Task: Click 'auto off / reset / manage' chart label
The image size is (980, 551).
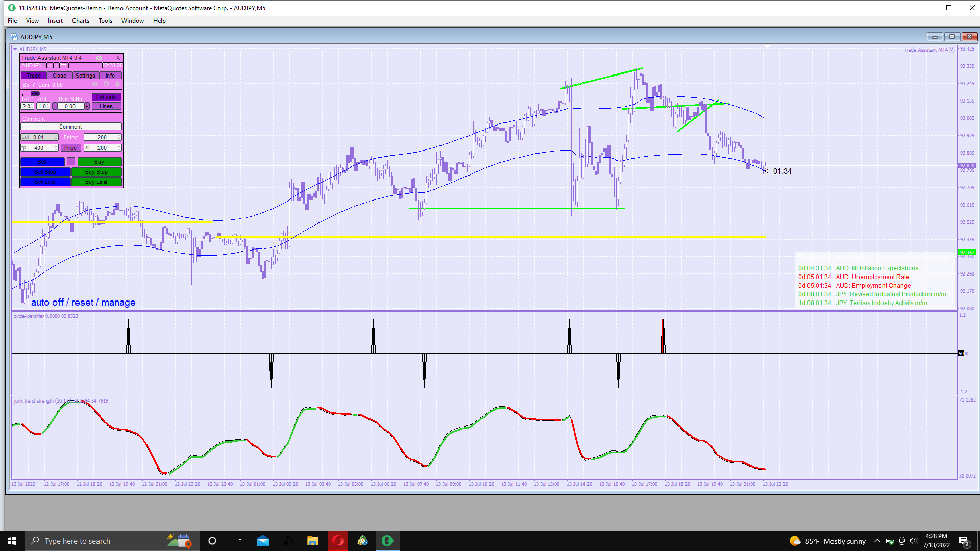Action: (x=83, y=303)
